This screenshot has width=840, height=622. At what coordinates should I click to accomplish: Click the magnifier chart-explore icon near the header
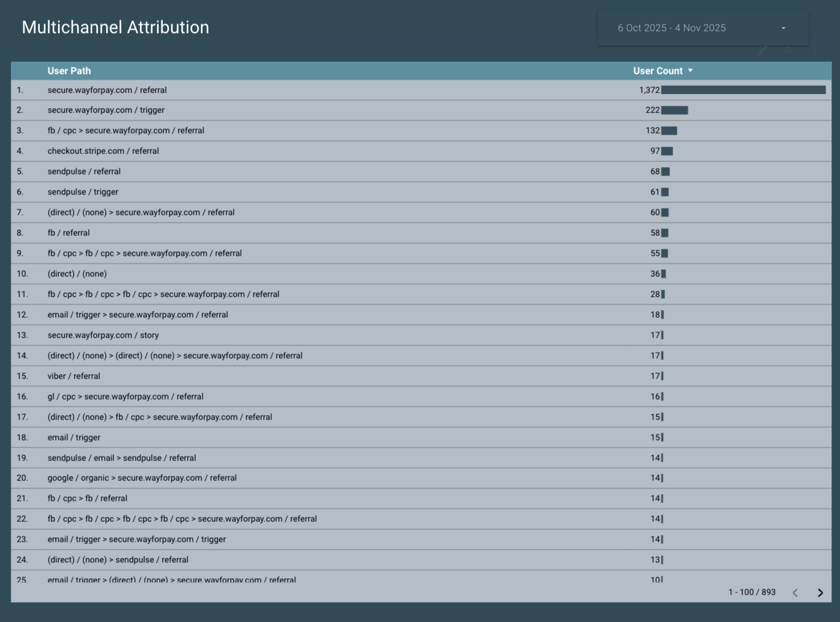point(788,51)
